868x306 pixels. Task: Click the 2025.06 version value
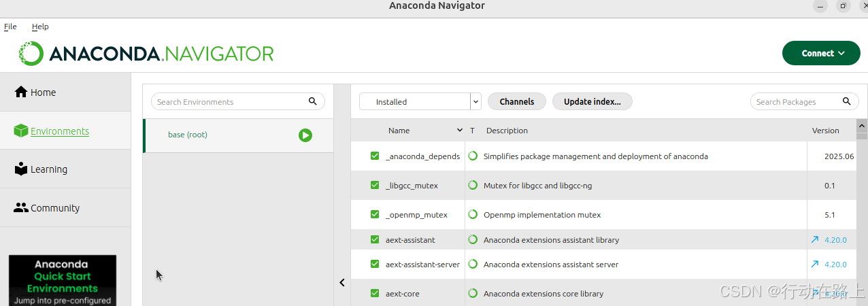coord(839,156)
